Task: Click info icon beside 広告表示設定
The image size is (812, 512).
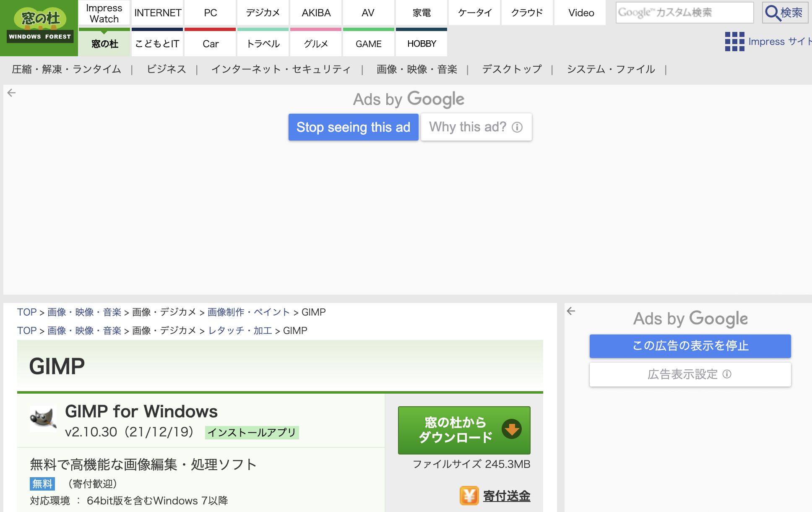Action: tap(727, 374)
